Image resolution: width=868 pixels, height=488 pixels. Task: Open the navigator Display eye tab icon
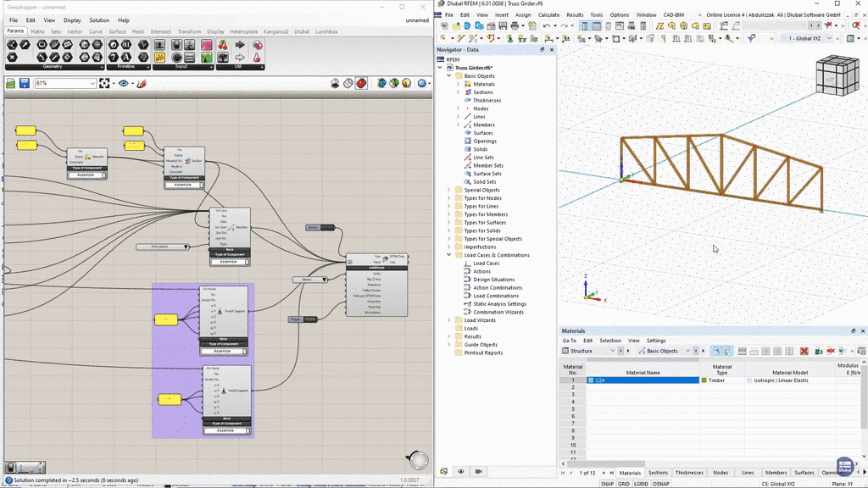461,472
